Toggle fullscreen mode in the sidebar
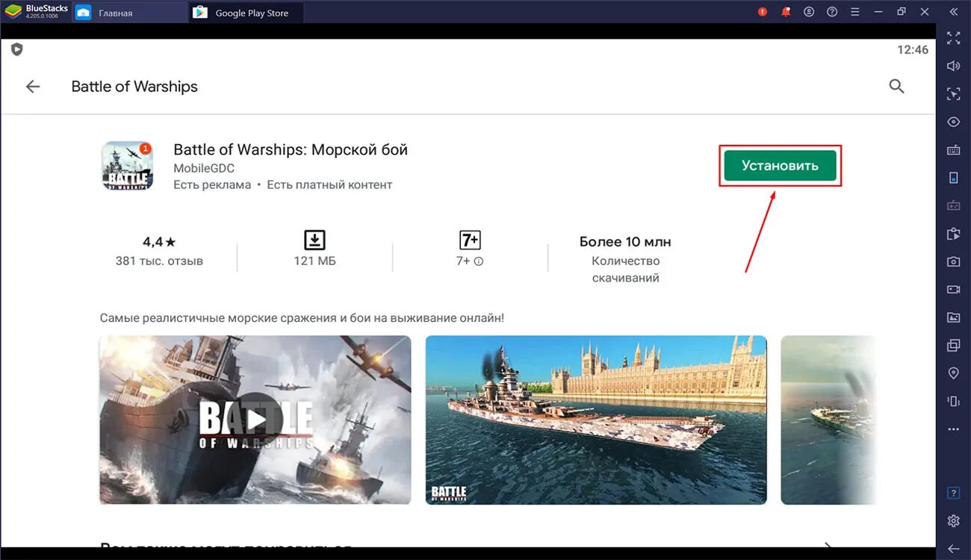971x560 pixels. 953,38
